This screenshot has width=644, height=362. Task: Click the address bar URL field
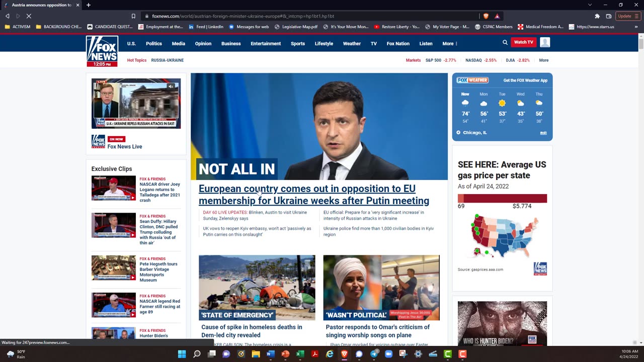(312, 16)
